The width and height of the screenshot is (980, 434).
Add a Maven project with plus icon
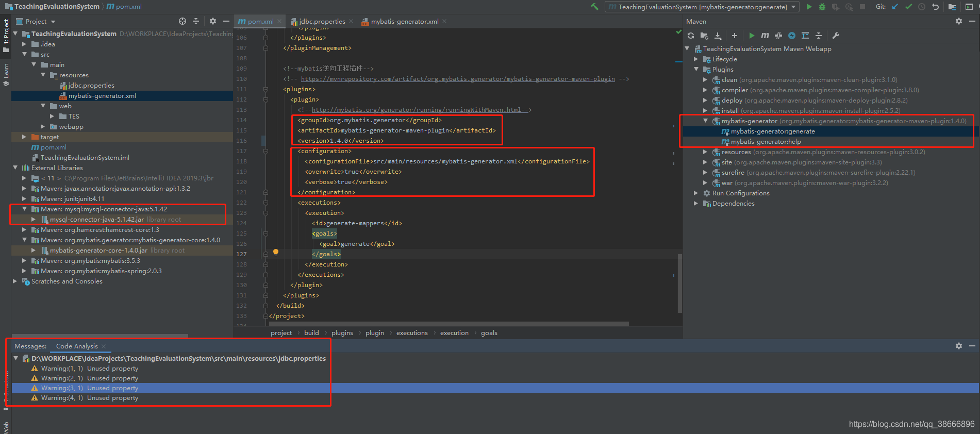[x=735, y=36]
